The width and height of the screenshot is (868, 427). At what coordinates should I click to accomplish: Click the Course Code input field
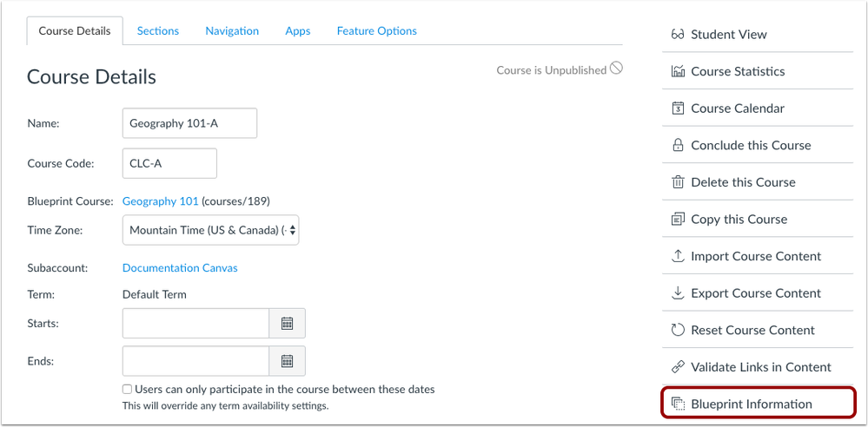pos(169,164)
